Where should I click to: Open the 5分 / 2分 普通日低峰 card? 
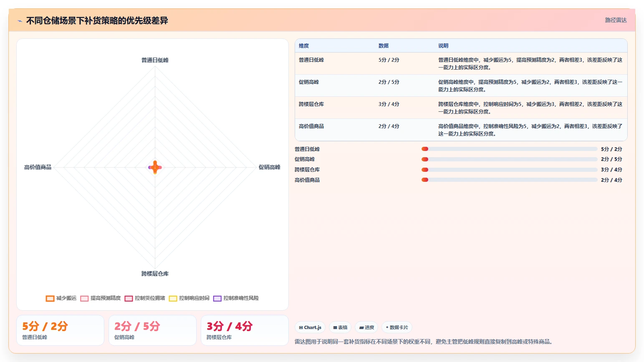[60, 330]
